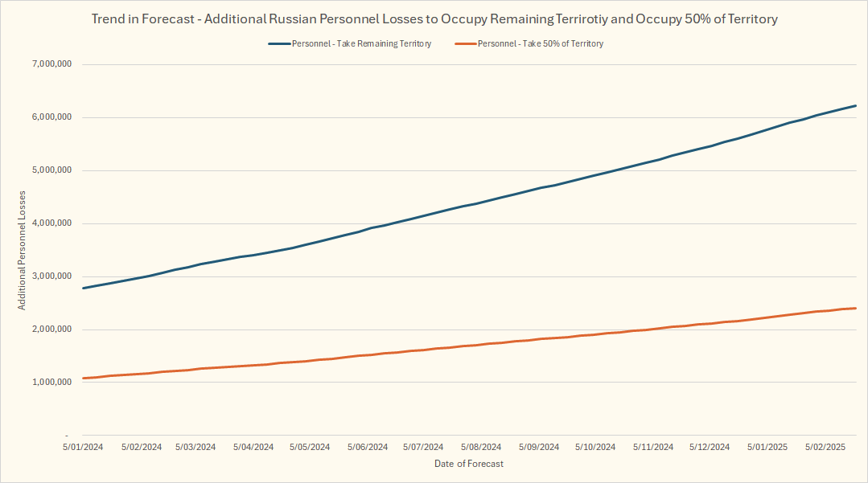Select the "Personnel - Take 50% of Territory" legend label
The height and width of the screenshot is (483, 868).
coord(540,44)
